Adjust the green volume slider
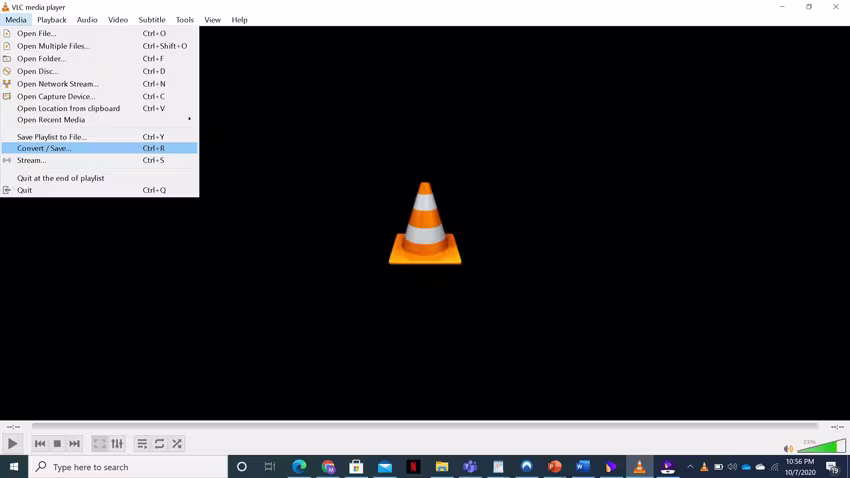850x478 pixels. point(821,446)
